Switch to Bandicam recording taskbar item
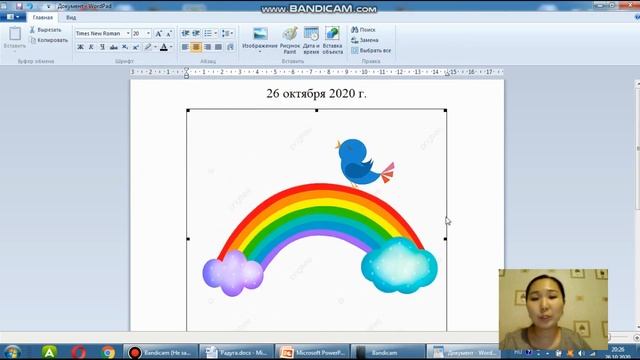The height and width of the screenshot is (360, 640). [x=161, y=352]
